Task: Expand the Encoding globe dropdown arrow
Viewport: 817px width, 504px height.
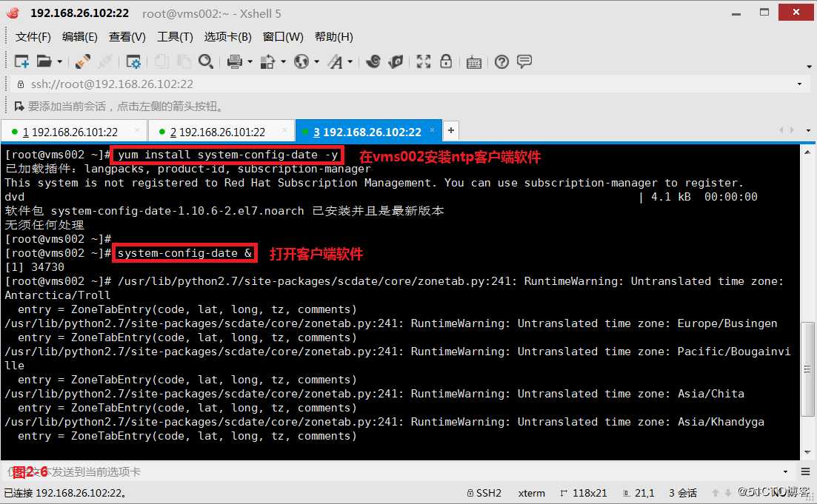Action: coord(317,62)
